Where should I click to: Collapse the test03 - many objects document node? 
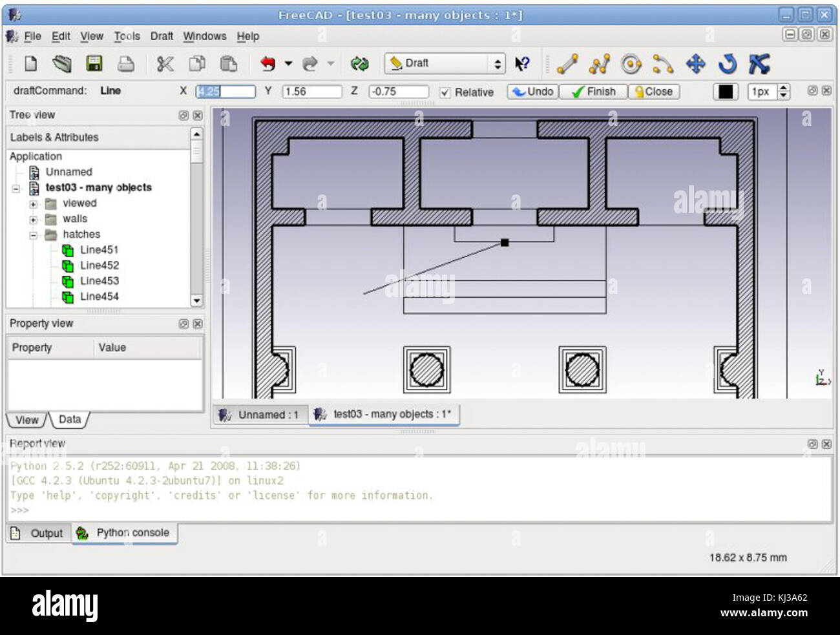[x=16, y=189]
